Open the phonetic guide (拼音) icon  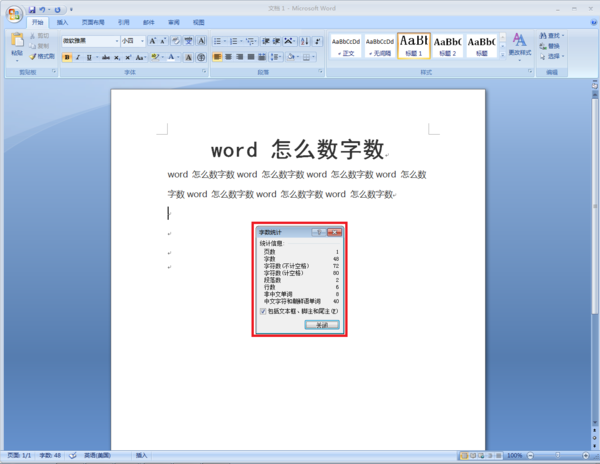coord(189,41)
